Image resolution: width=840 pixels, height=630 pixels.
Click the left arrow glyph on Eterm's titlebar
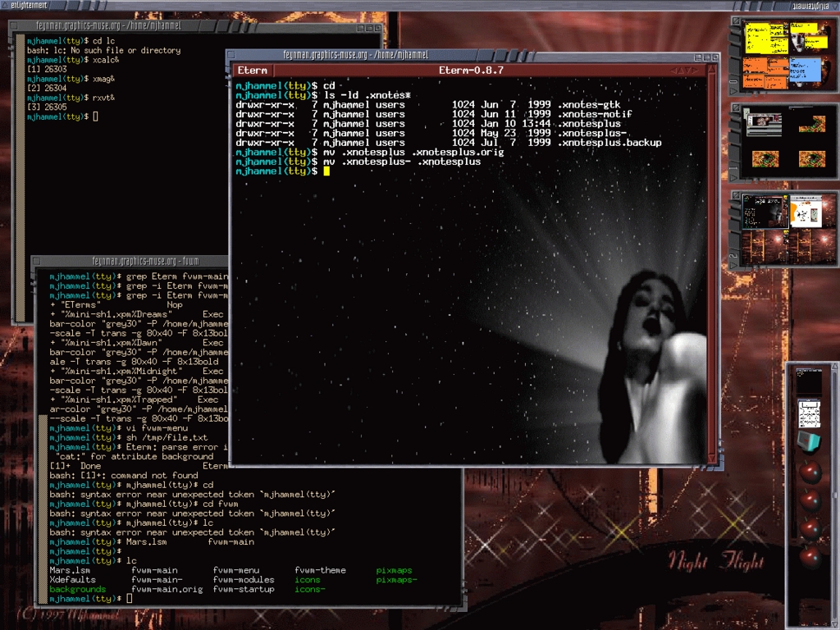[x=673, y=70]
